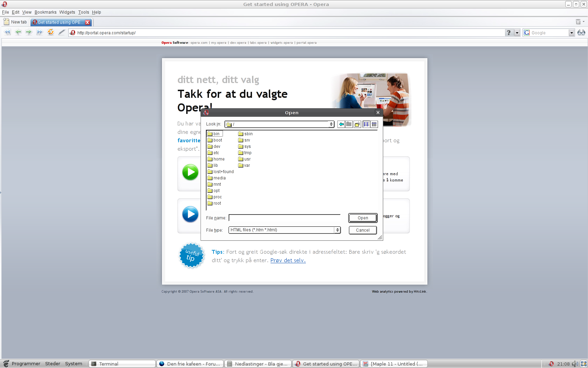The image size is (588, 368).
Task: Click the Cancel button in dialog
Action: click(x=363, y=230)
